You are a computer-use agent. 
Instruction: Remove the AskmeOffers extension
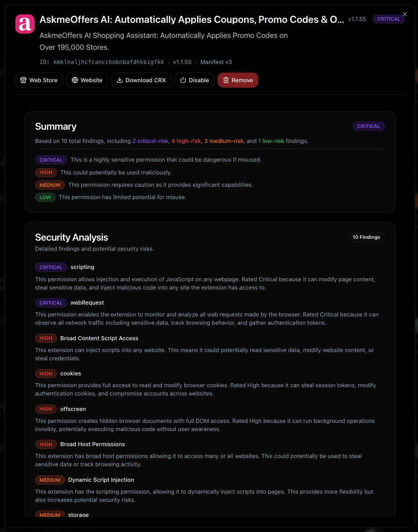[238, 80]
